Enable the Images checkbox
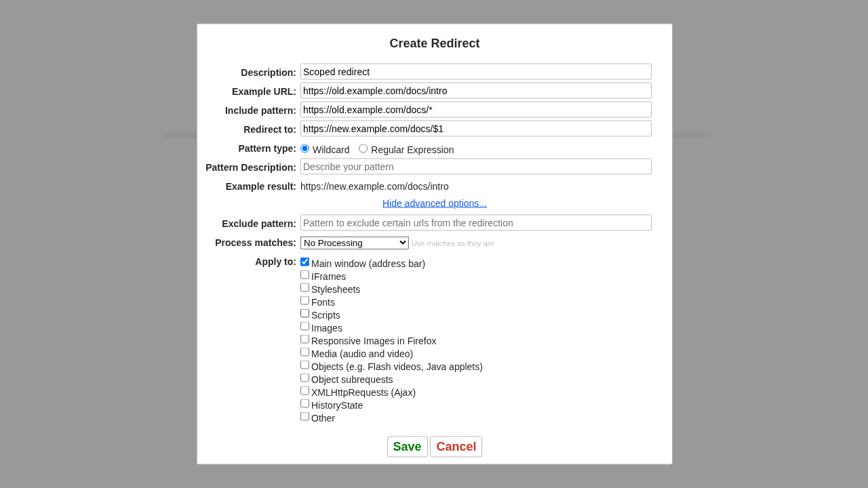This screenshot has height=488, width=868. coord(305,326)
